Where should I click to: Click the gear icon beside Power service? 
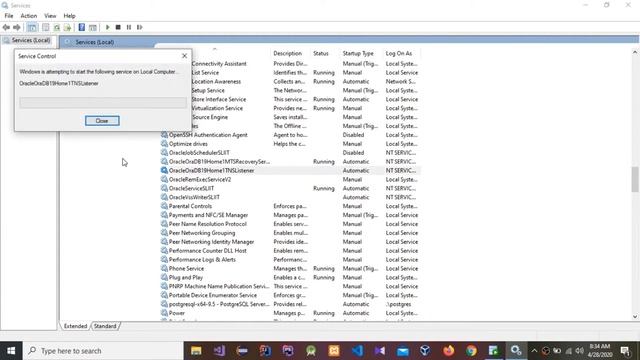(x=164, y=313)
